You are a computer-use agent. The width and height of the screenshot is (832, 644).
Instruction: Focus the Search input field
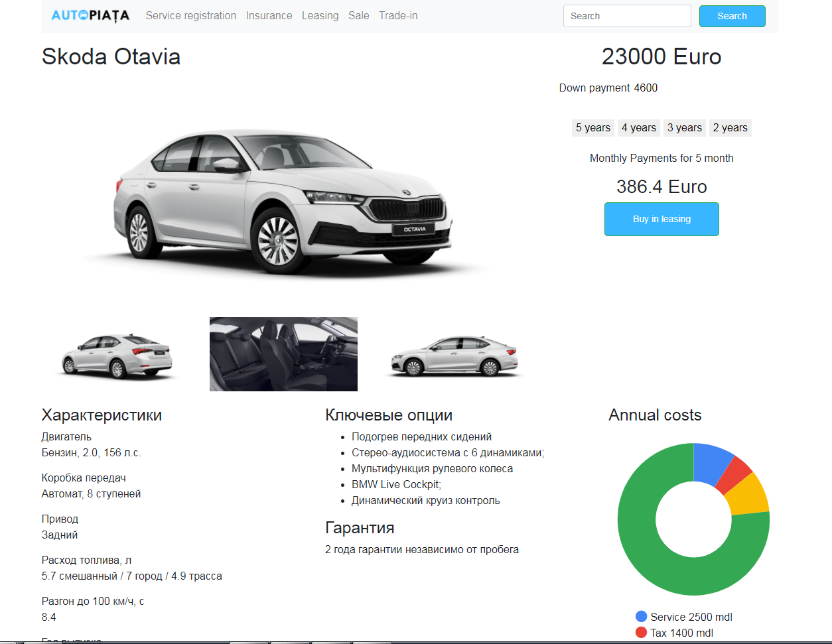pos(627,16)
